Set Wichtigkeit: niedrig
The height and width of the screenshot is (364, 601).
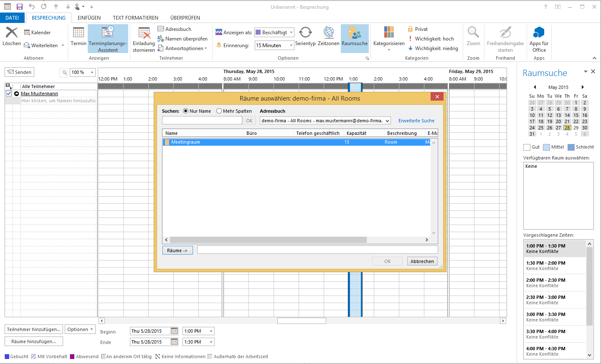click(433, 48)
